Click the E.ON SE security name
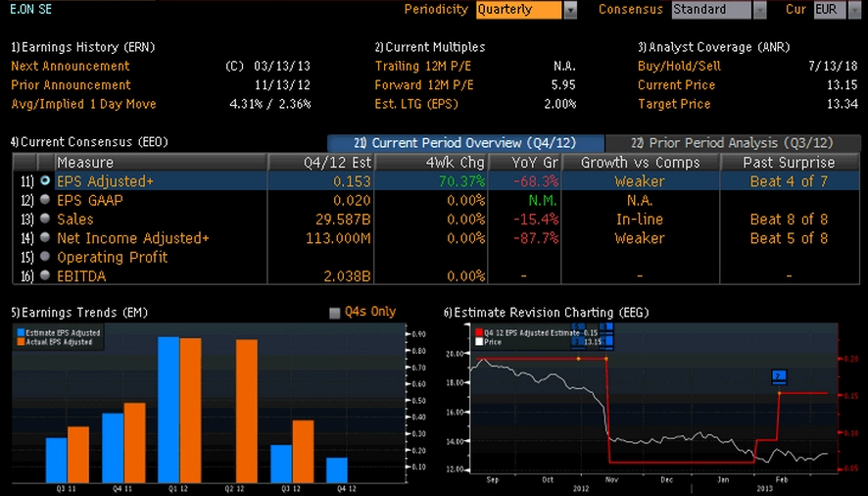The height and width of the screenshot is (496, 868). [x=31, y=9]
